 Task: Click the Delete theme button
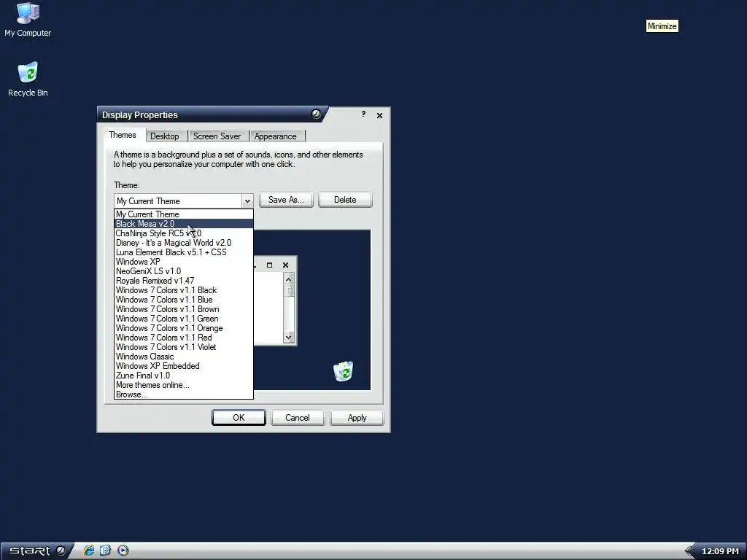pyautogui.click(x=345, y=200)
